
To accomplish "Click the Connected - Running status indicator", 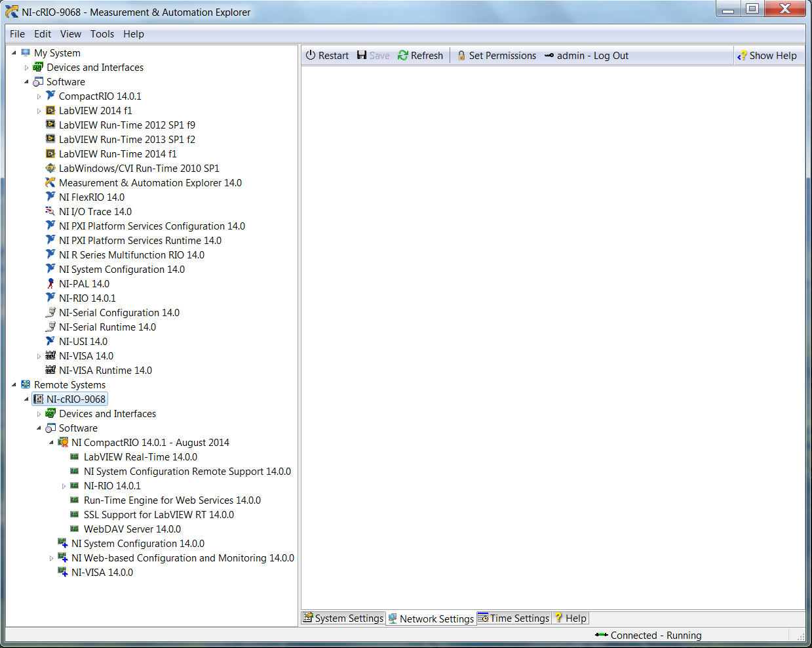I will pyautogui.click(x=648, y=635).
